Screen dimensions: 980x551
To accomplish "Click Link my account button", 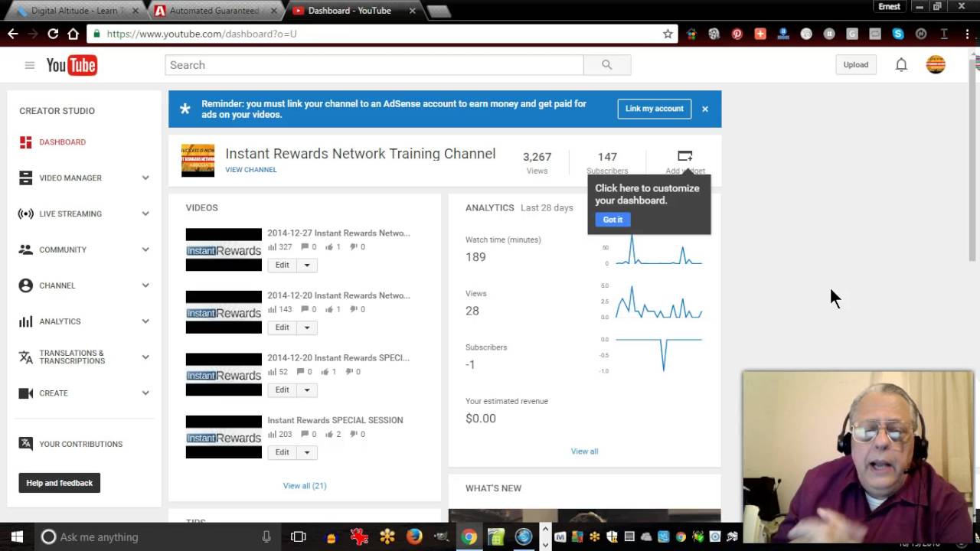I will tap(655, 109).
